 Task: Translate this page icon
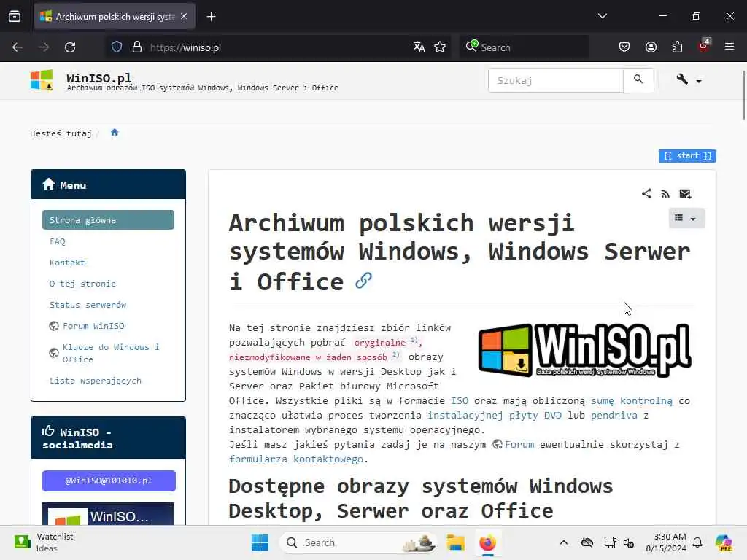click(419, 47)
